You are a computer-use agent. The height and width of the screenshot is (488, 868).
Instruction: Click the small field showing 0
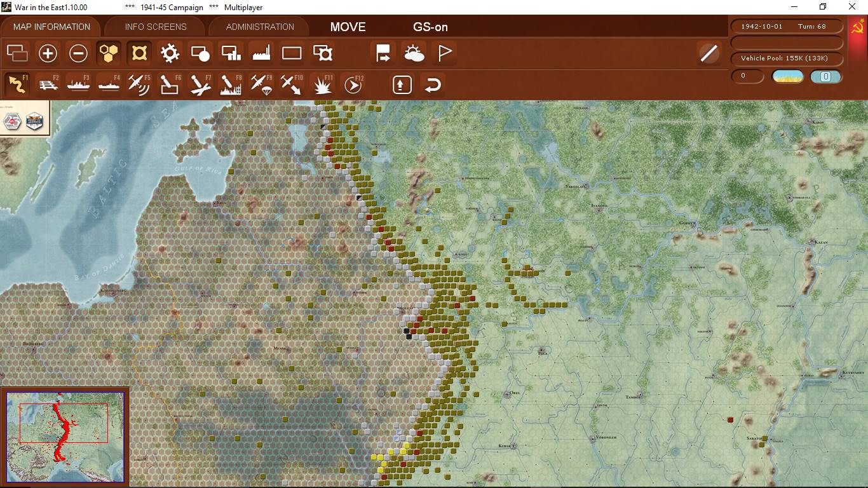[x=748, y=76]
